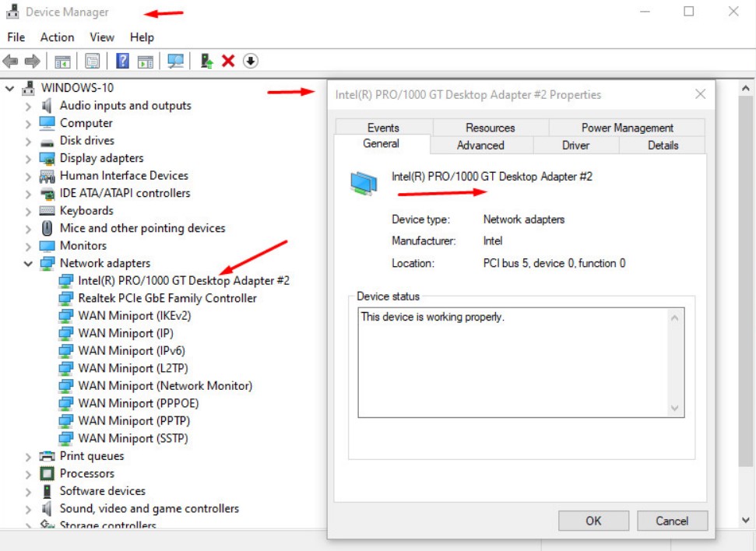Click the Audio inputs and outputs speaker icon
Image resolution: width=756 pixels, height=551 pixels.
(47, 106)
